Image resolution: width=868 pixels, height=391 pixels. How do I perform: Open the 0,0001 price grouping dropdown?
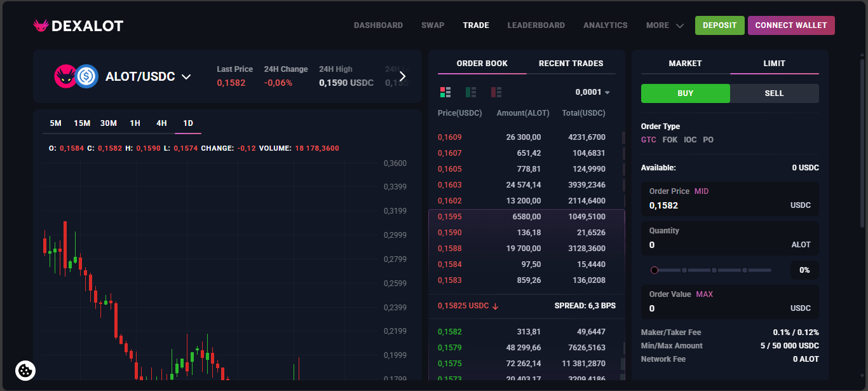point(592,92)
